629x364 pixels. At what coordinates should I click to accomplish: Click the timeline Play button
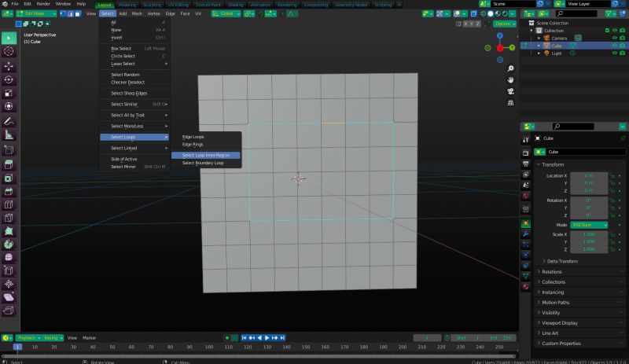point(267,338)
